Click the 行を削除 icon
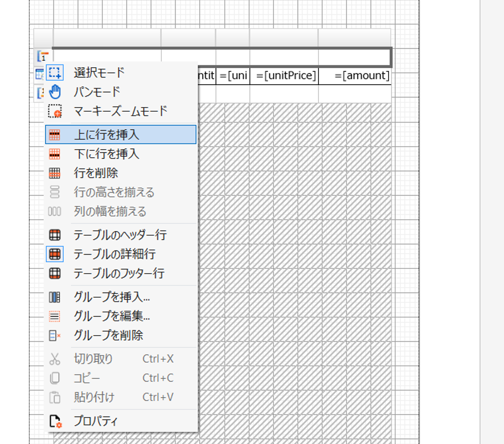This screenshot has width=504, height=444. (54, 173)
